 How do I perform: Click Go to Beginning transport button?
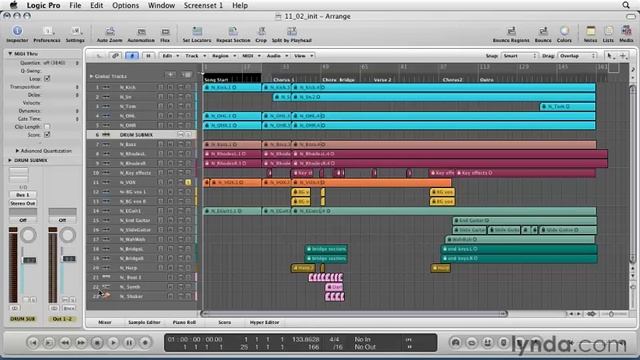[x=33, y=342]
